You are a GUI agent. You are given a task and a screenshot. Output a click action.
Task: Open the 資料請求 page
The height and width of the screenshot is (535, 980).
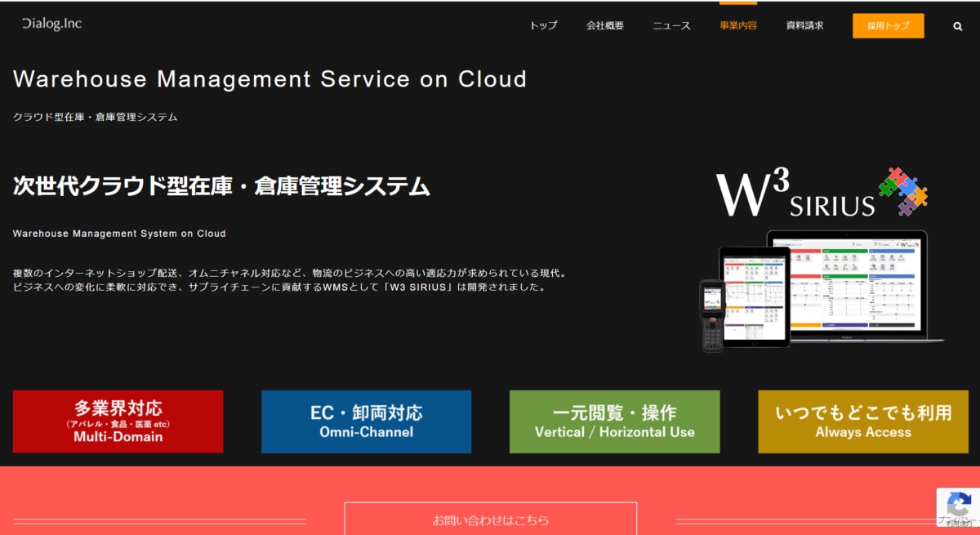point(804,25)
